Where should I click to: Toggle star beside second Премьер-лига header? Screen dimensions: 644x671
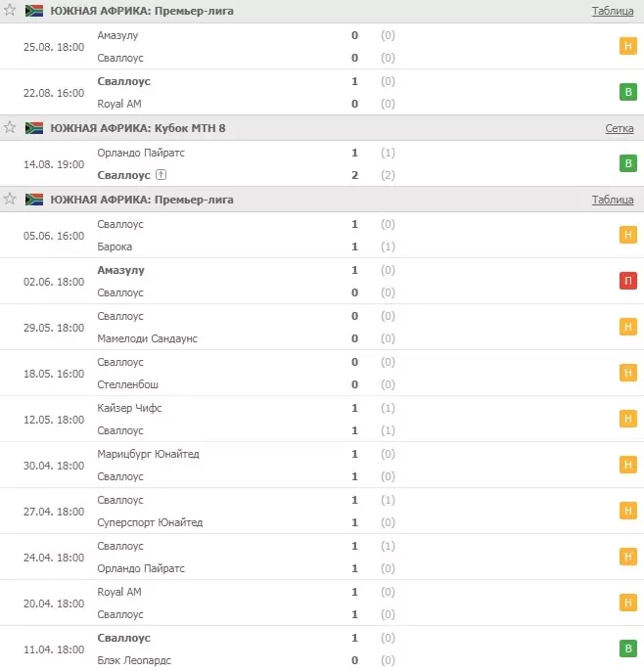10,199
